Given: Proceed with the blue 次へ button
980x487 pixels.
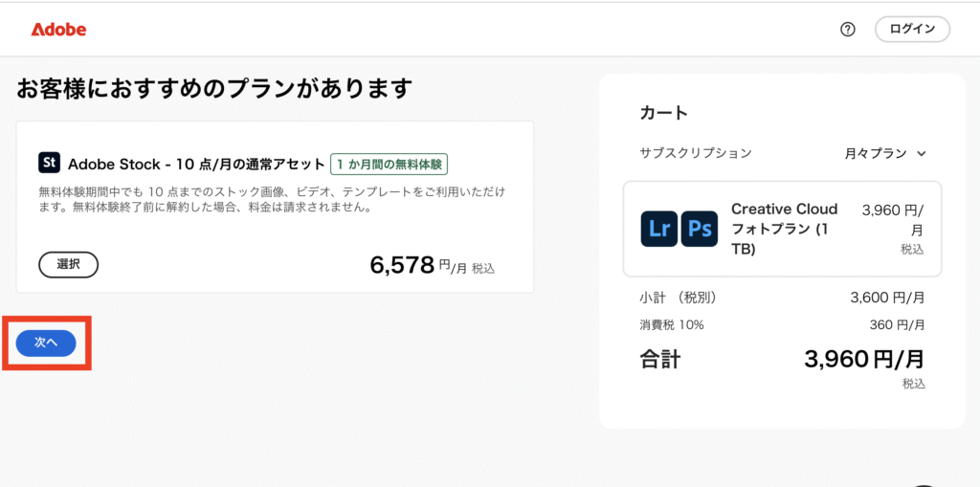Looking at the screenshot, I should pos(46,342).
